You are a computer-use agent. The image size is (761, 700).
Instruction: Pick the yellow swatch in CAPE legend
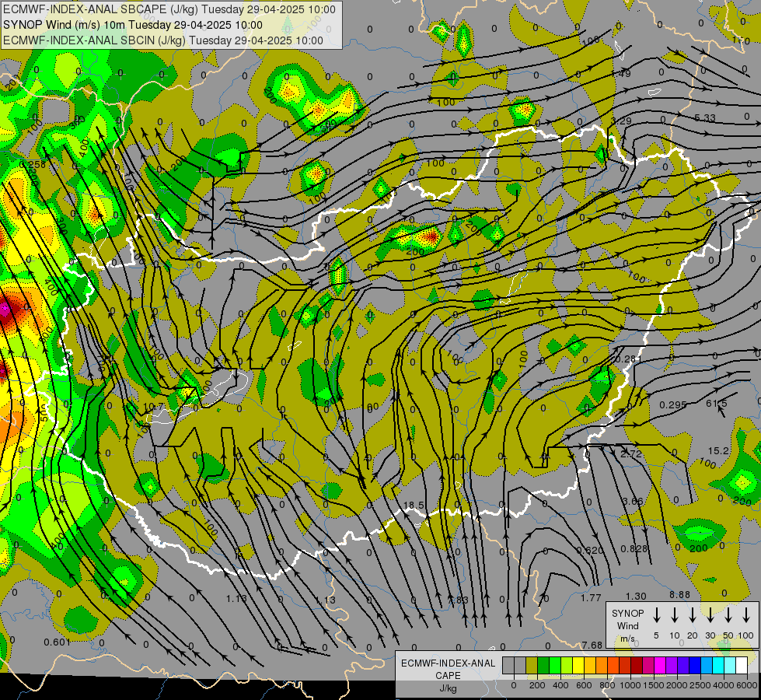[578, 666]
